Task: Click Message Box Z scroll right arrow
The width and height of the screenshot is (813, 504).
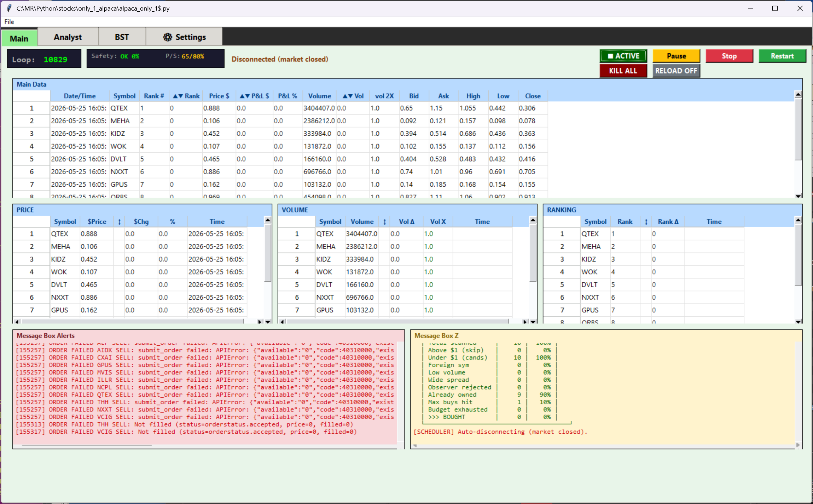Action: point(797,445)
